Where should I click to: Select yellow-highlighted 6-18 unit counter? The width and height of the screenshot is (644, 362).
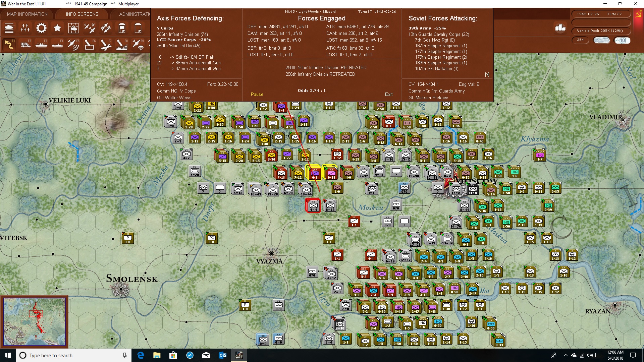click(x=331, y=173)
